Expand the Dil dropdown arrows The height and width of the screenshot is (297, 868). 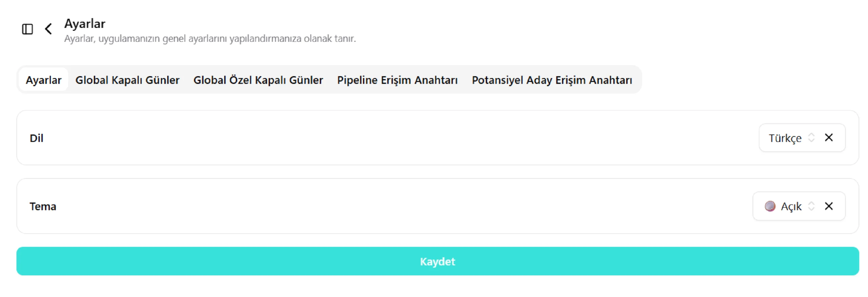(x=811, y=137)
